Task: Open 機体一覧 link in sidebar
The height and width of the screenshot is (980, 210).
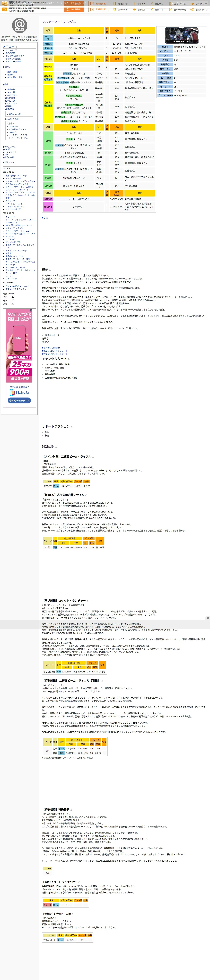Action: coord(11,89)
